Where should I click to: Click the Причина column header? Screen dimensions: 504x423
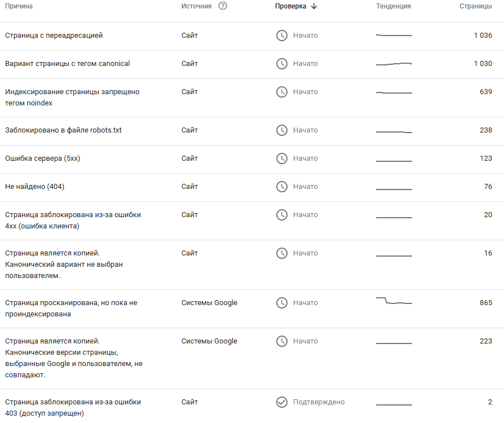pos(19,6)
